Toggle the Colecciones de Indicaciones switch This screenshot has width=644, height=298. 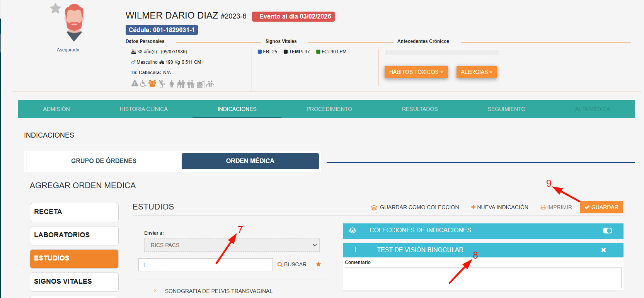[607, 230]
